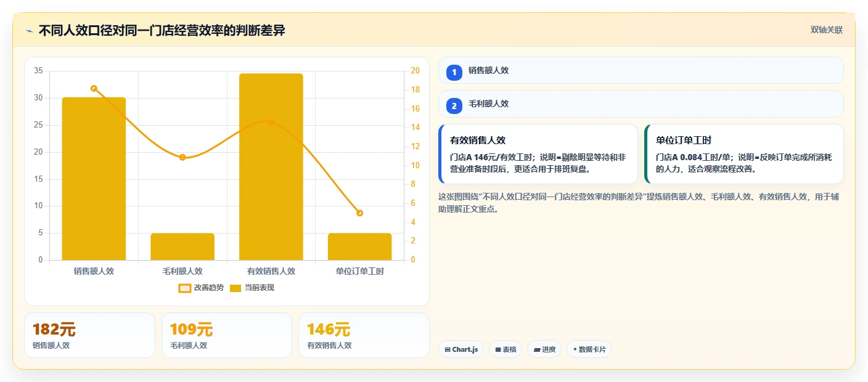Click the x-axis label 毛利额人效
This screenshot has width=868, height=382.
182,271
